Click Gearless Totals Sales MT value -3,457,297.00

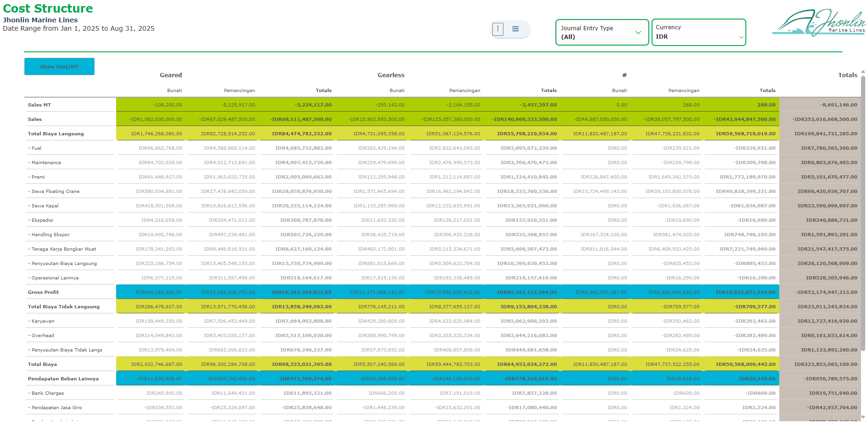(x=538, y=105)
